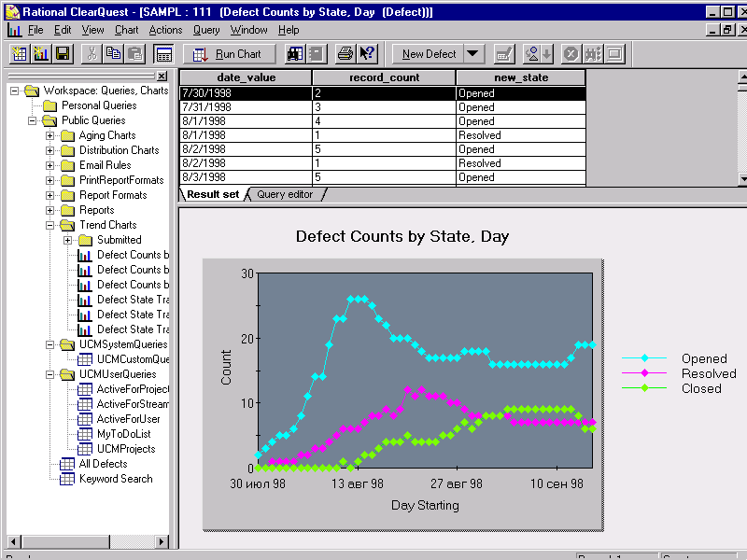747x560 pixels.
Task: Expand the Report Formats folder
Action: pyautogui.click(x=49, y=195)
